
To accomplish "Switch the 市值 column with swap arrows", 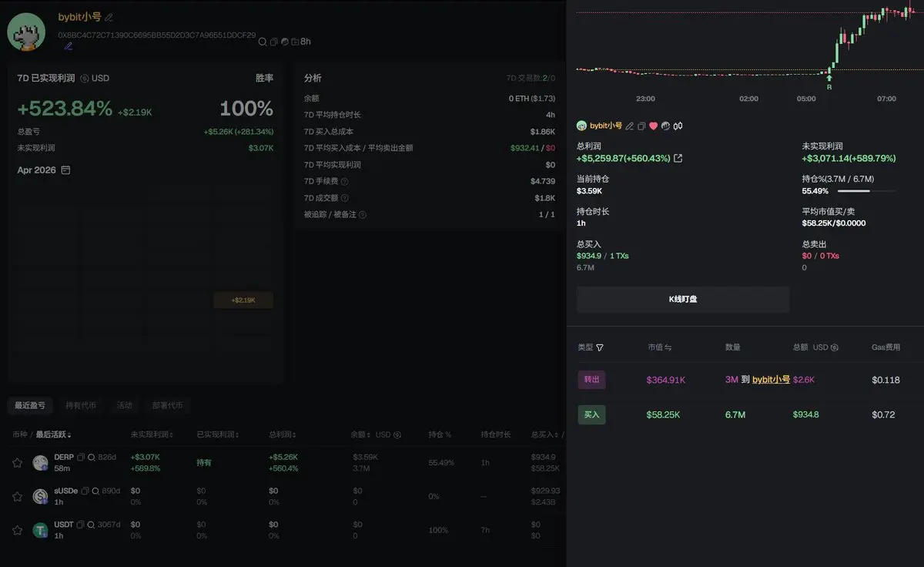I will pos(668,348).
